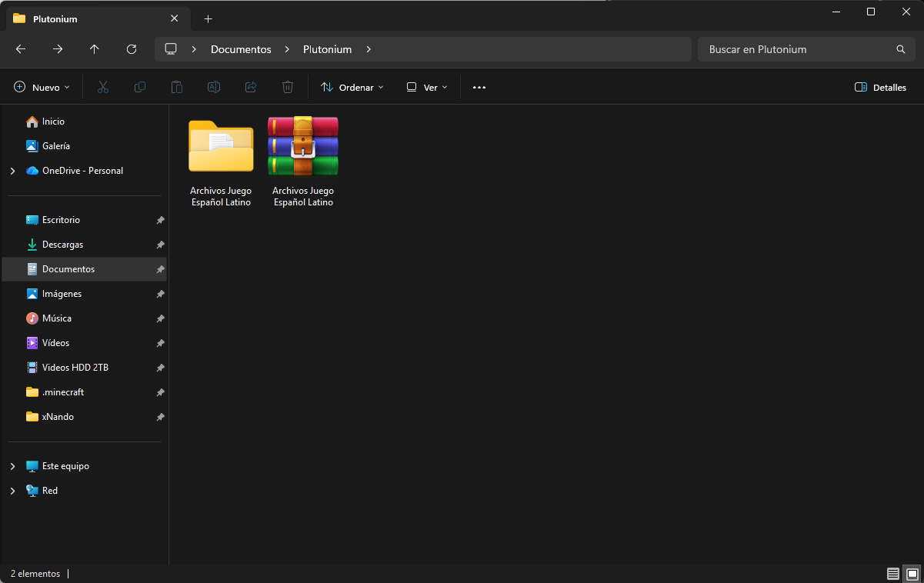Click the Copy icon in toolbar

140,88
